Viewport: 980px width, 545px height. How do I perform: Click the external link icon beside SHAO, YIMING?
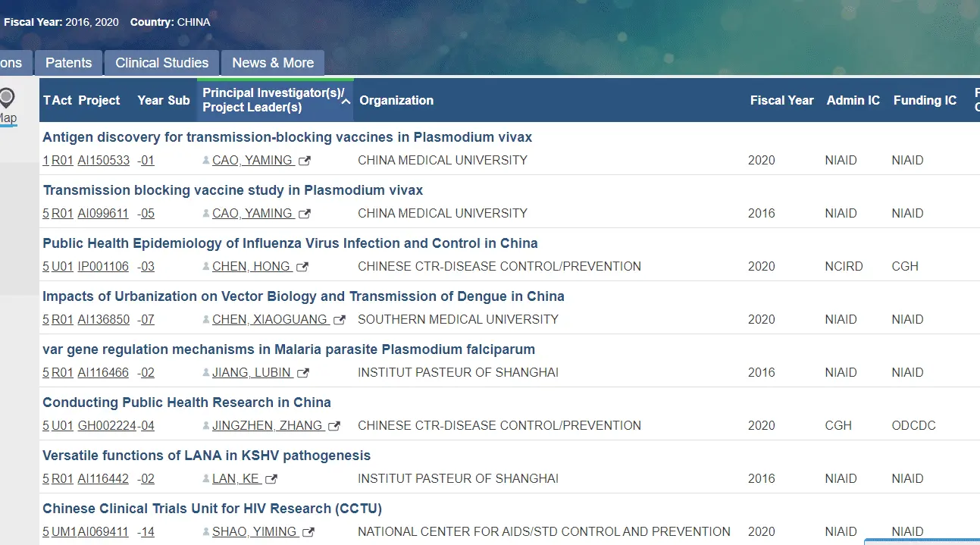308,532
